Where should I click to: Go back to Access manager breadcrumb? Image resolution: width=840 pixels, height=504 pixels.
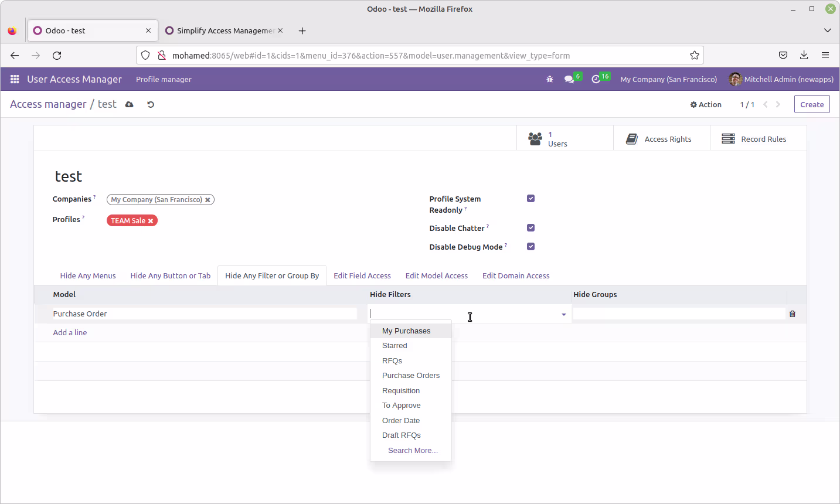(x=48, y=104)
